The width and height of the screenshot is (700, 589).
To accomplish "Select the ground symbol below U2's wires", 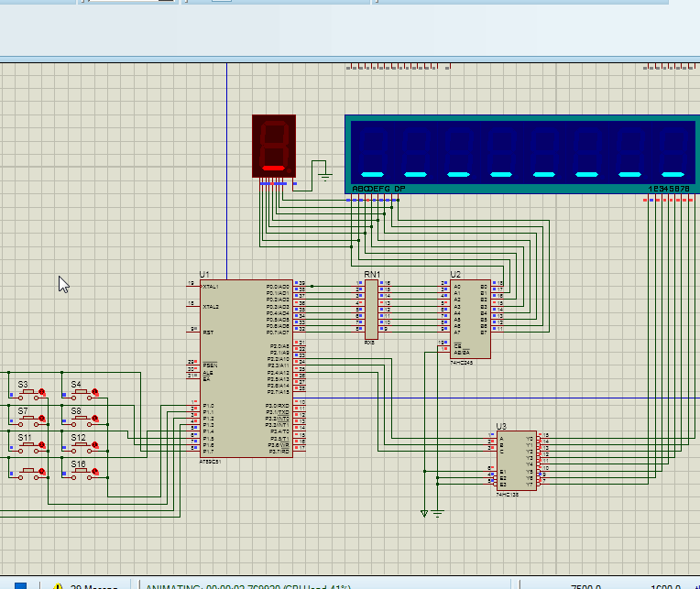I will pyautogui.click(x=438, y=514).
